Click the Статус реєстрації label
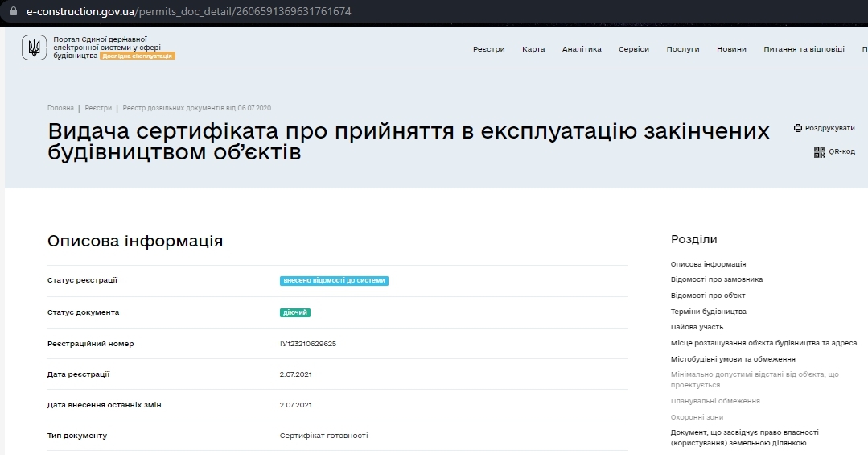Image resolution: width=868 pixels, height=455 pixels. pos(83,280)
